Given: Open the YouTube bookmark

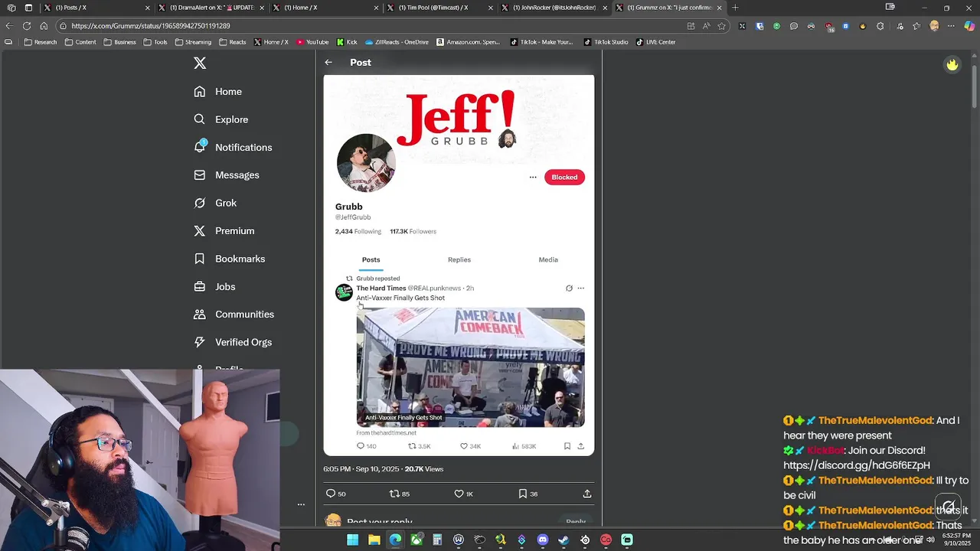Looking at the screenshot, I should (312, 42).
